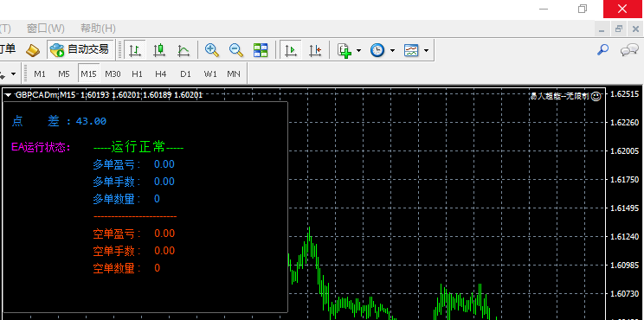This screenshot has height=320, width=644.
Task: Select the H4 timeframe
Action: tap(161, 74)
